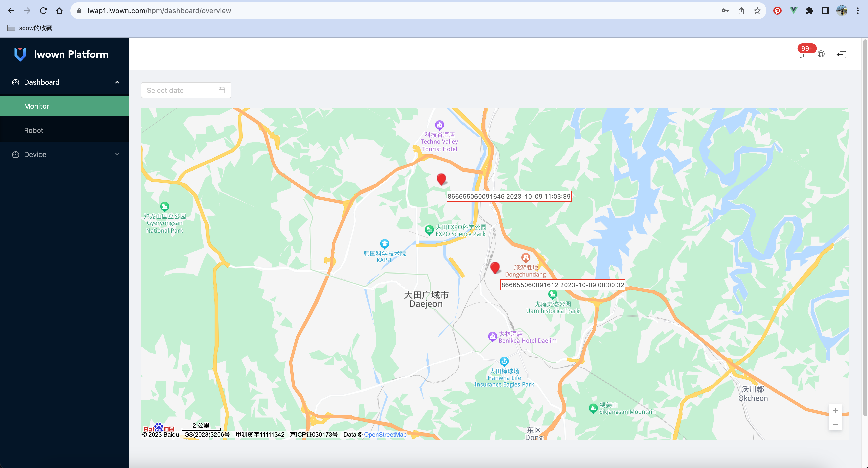Viewport: 868px width, 468px height.
Task: Click the Device icon in the sidebar
Action: [x=16, y=154]
